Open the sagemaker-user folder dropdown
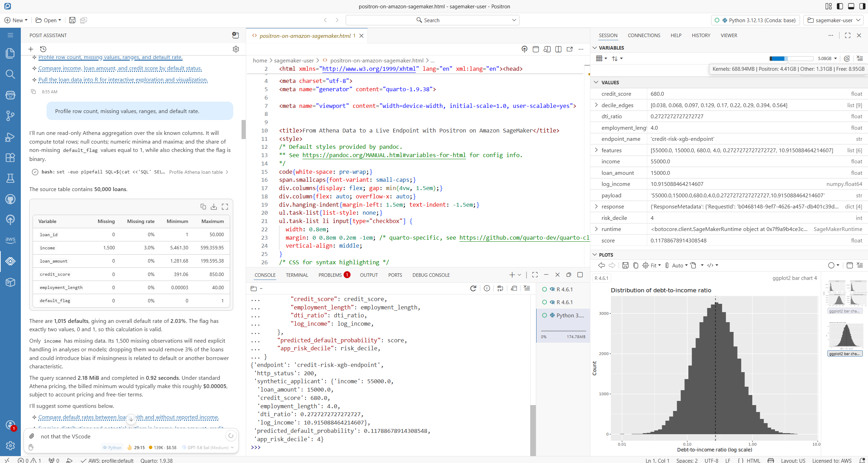The width and height of the screenshot is (868, 463). 833,20
